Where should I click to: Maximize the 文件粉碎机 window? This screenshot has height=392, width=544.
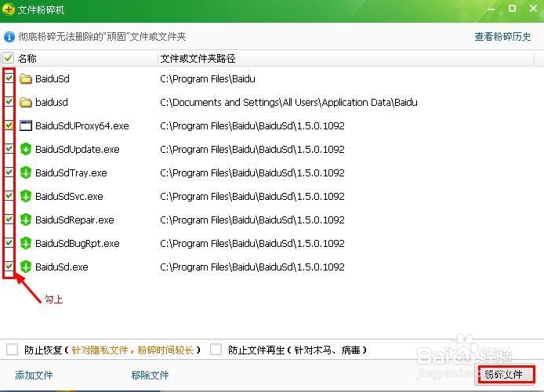coord(512,9)
